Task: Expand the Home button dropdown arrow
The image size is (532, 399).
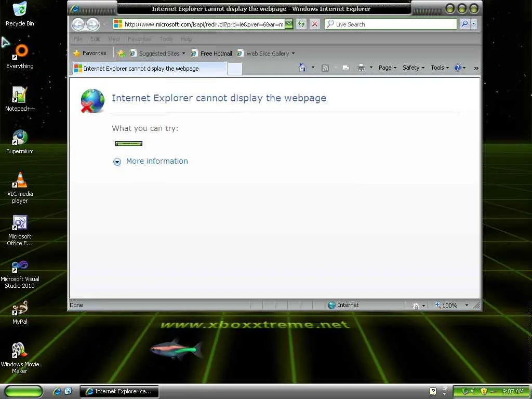Action: (313, 68)
